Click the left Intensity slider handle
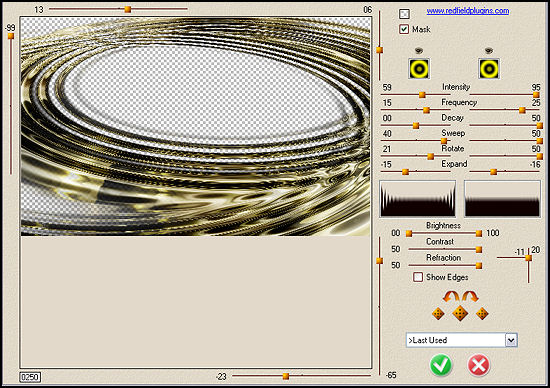Image resolution: width=550 pixels, height=388 pixels. 422,95
